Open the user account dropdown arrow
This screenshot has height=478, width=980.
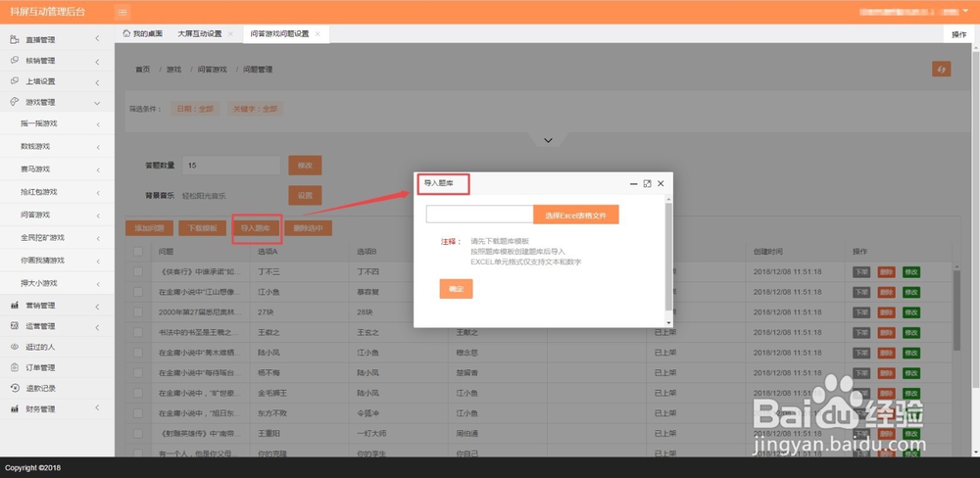click(965, 11)
